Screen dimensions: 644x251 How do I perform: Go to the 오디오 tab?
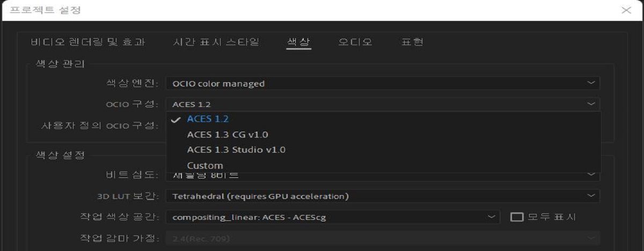coord(355,42)
